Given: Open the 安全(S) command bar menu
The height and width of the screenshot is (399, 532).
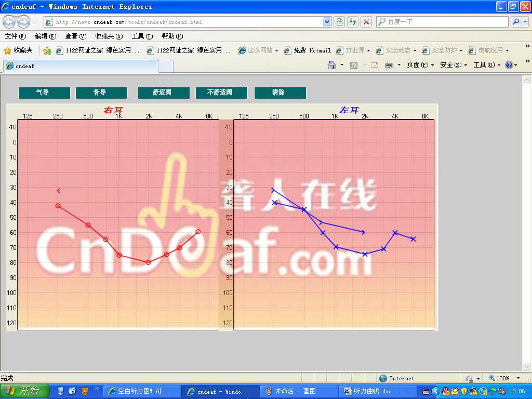Looking at the screenshot, I should tap(454, 65).
